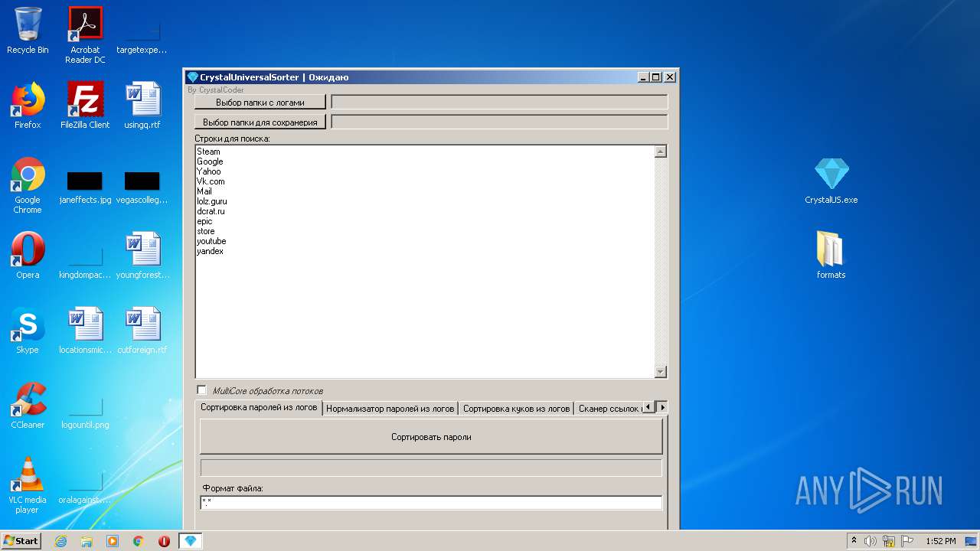Click the Сортировать пароли button
This screenshot has height=551, width=980.
pyautogui.click(x=431, y=437)
